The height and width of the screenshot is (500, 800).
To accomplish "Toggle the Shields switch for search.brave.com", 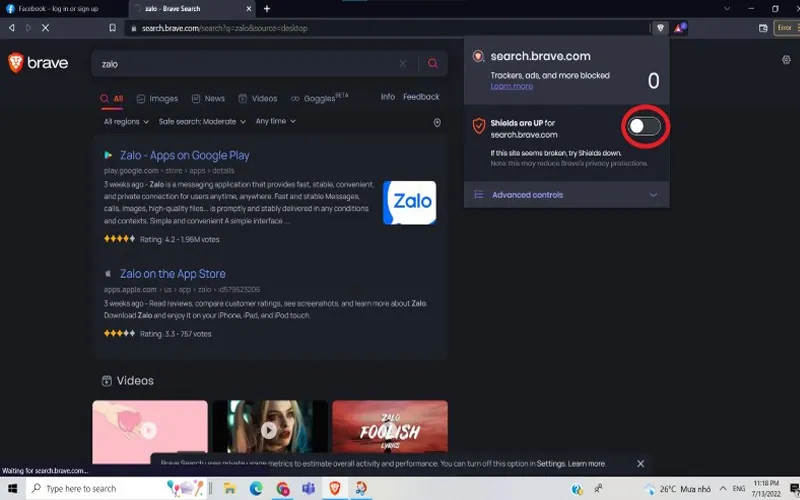I will (644, 126).
